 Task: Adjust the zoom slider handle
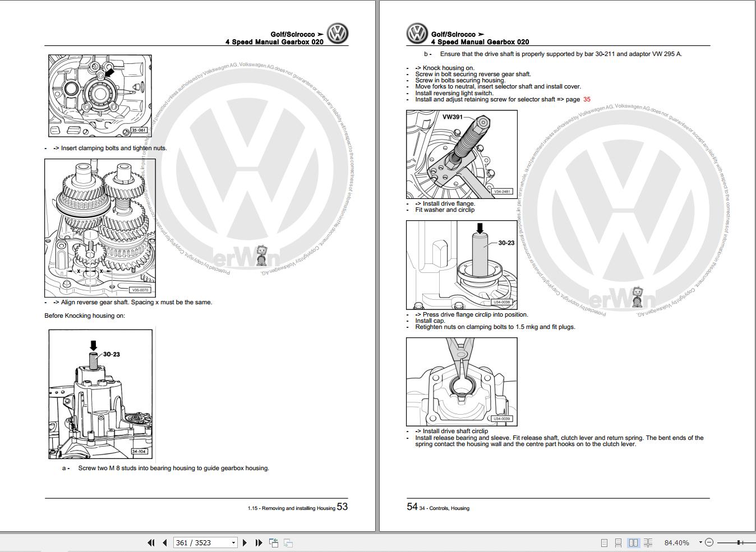739,542
